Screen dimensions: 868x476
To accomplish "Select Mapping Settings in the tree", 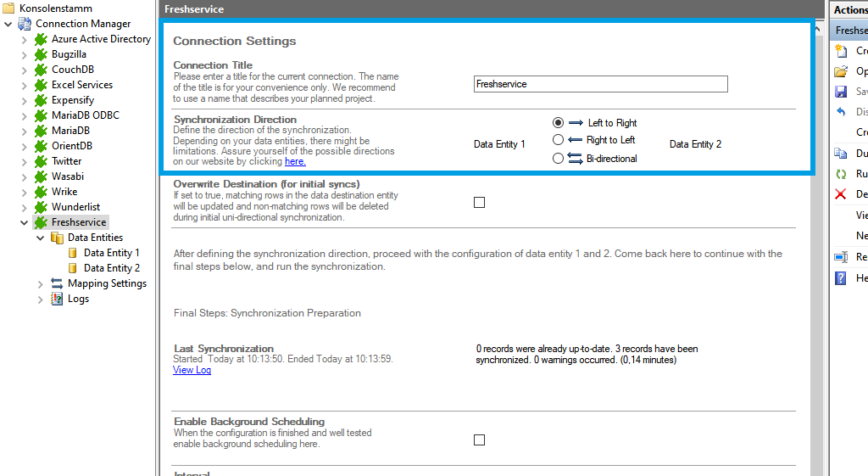I will click(107, 283).
